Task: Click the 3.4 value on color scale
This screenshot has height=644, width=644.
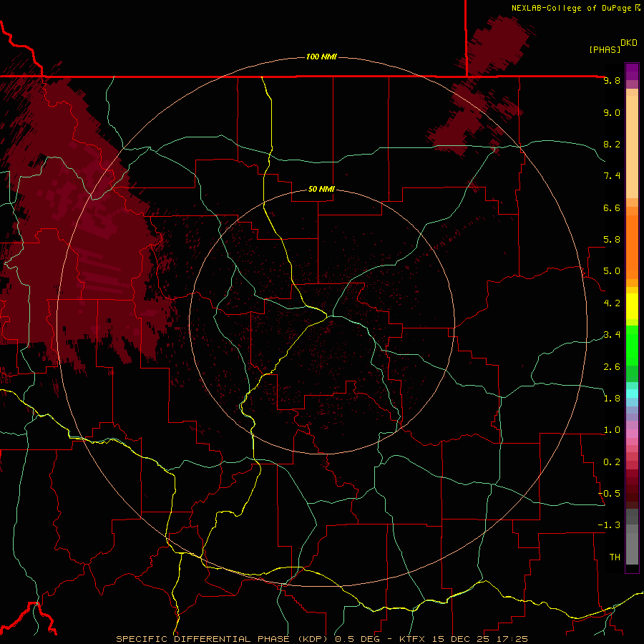Action: pos(612,334)
